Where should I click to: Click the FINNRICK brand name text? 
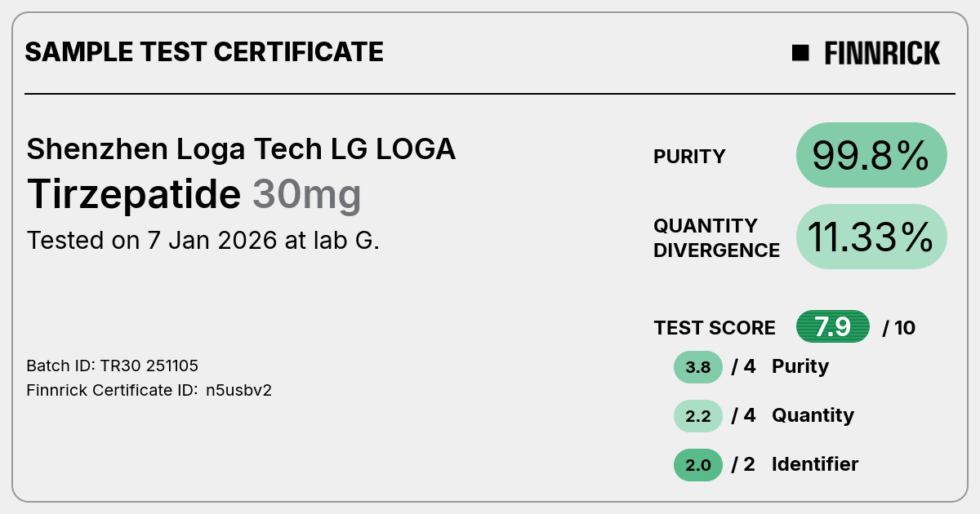tap(882, 53)
